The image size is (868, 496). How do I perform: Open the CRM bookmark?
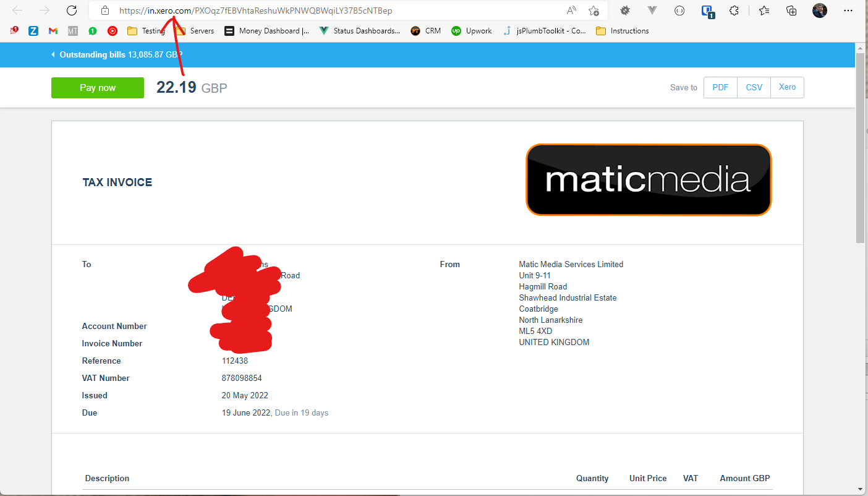point(426,30)
